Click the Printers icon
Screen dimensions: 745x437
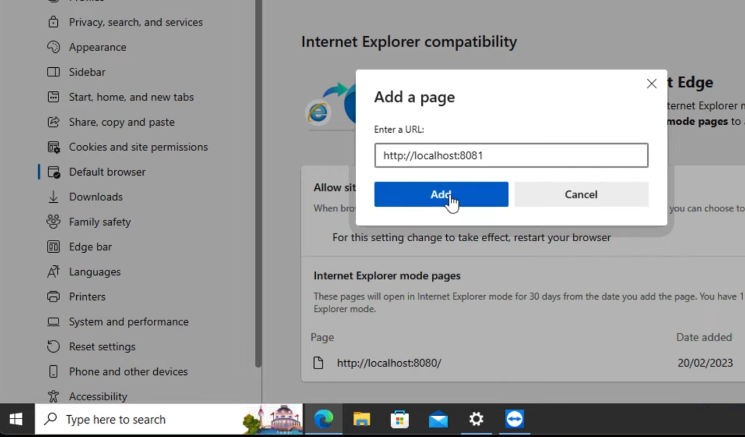click(x=53, y=296)
